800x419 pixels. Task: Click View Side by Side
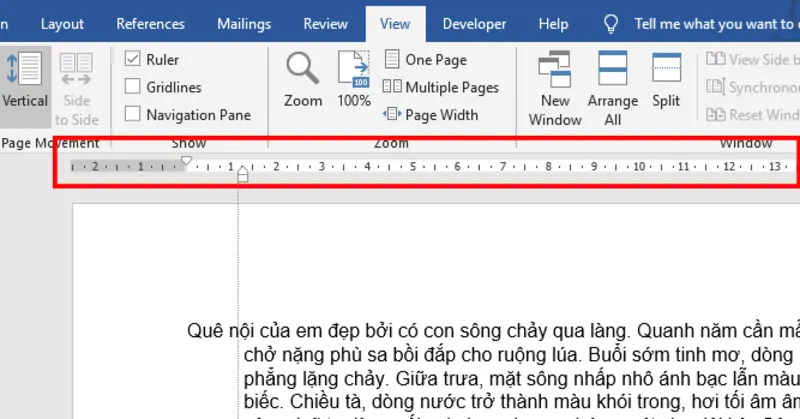753,59
